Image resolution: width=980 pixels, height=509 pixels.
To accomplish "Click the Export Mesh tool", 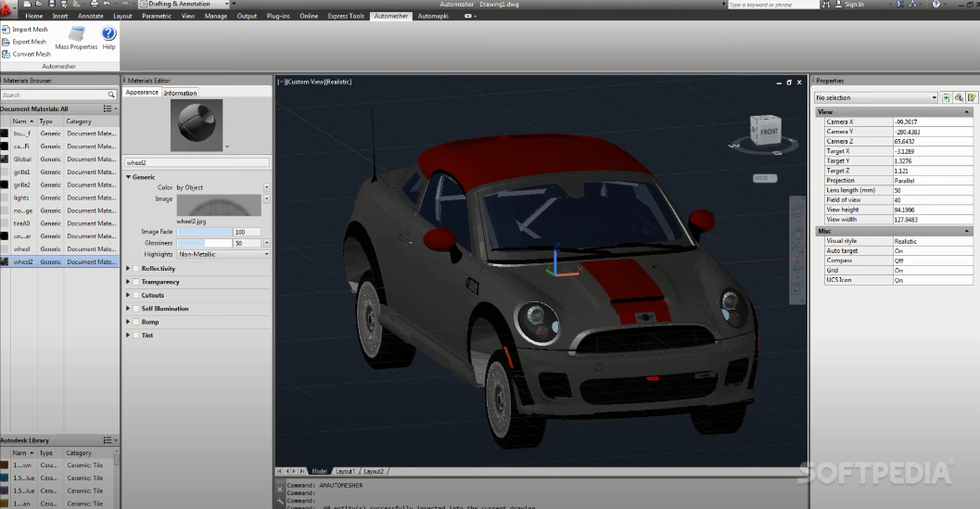I will 25,42.
